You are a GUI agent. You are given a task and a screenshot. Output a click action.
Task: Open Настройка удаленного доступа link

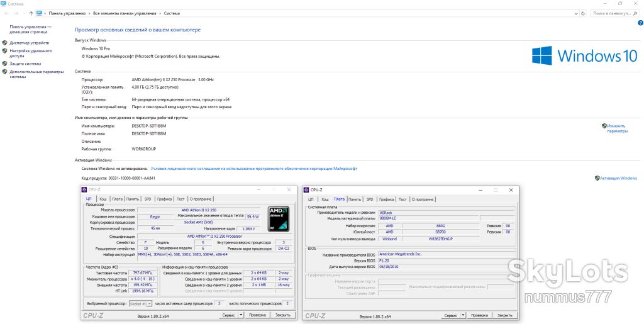tap(31, 53)
